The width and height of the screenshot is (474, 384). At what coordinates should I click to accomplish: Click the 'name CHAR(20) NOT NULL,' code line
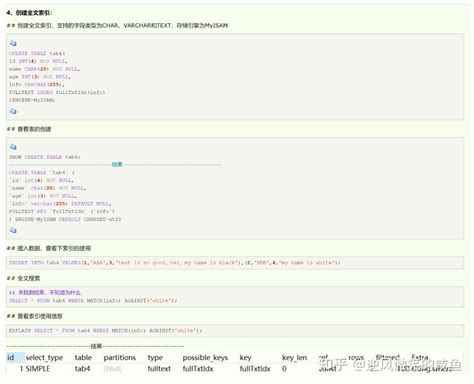coord(44,69)
